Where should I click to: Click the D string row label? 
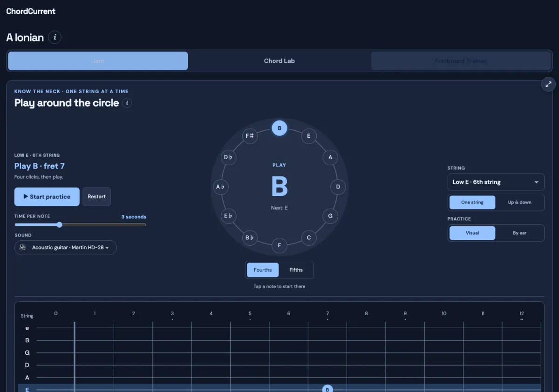27,365
